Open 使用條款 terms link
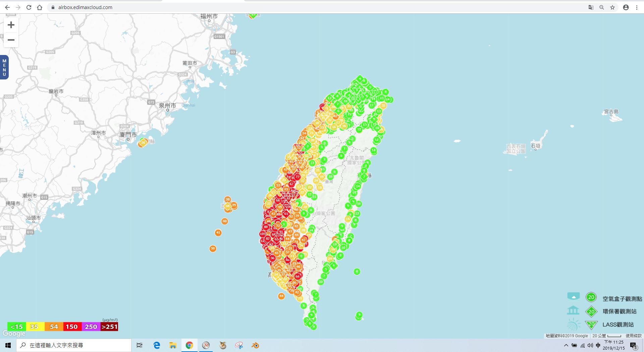 634,336
